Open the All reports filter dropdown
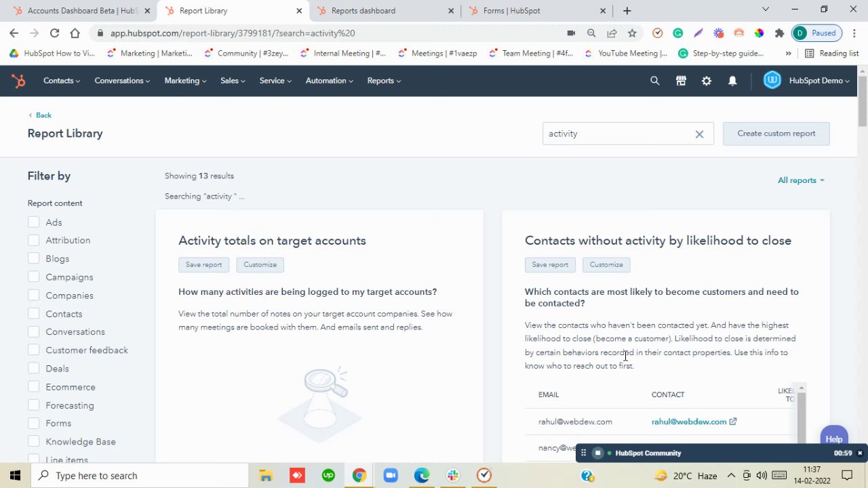 pyautogui.click(x=801, y=180)
